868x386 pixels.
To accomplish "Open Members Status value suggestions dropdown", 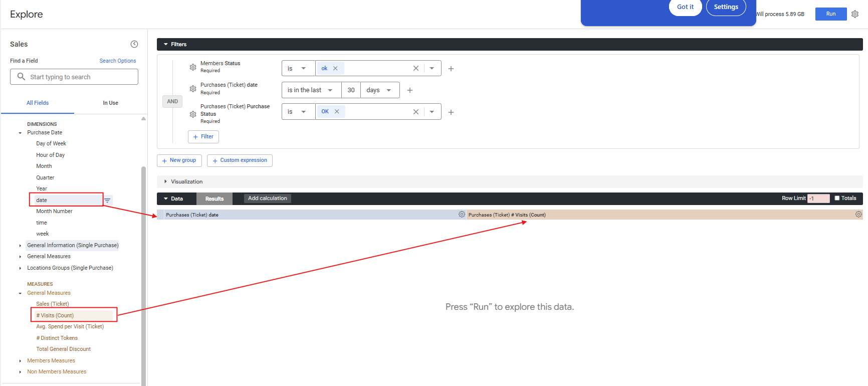I will point(432,68).
